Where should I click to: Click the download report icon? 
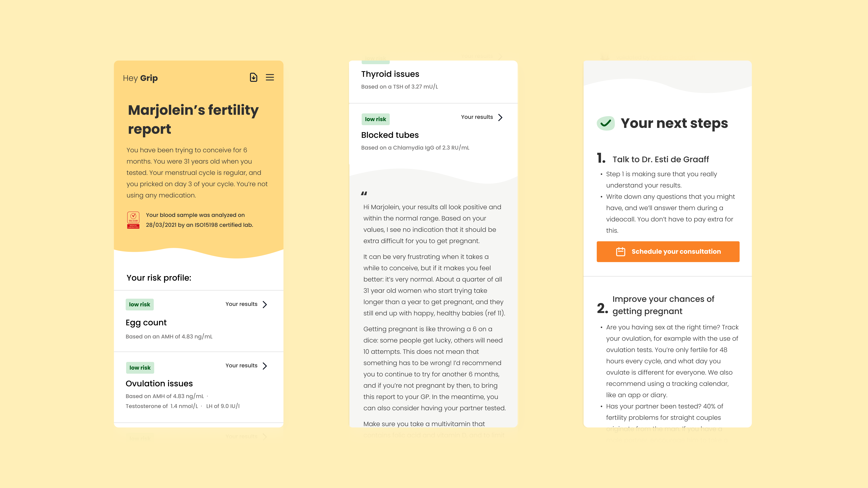tap(253, 77)
